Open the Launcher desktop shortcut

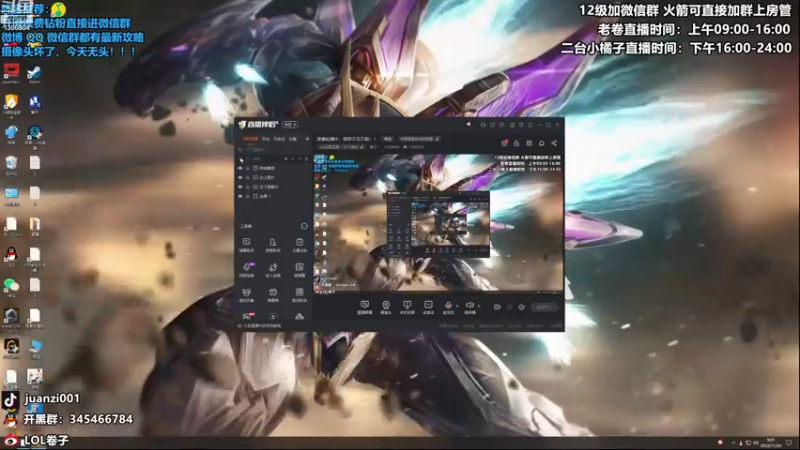coord(11,74)
